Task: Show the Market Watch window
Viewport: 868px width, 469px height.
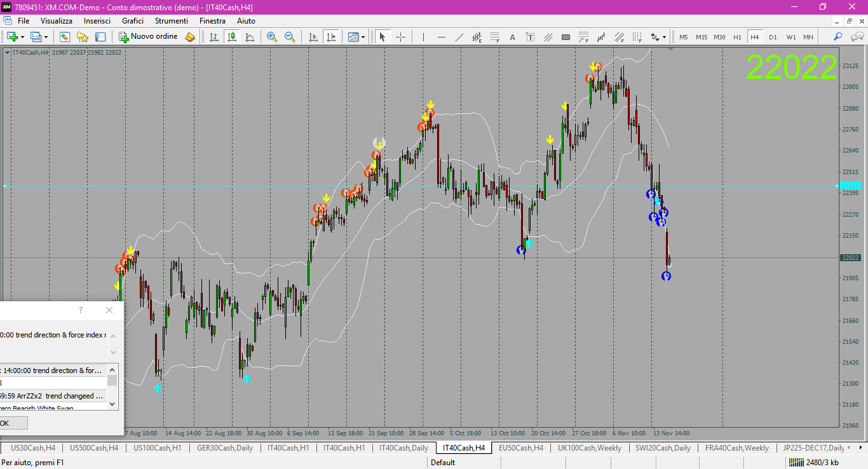Action: pos(64,37)
